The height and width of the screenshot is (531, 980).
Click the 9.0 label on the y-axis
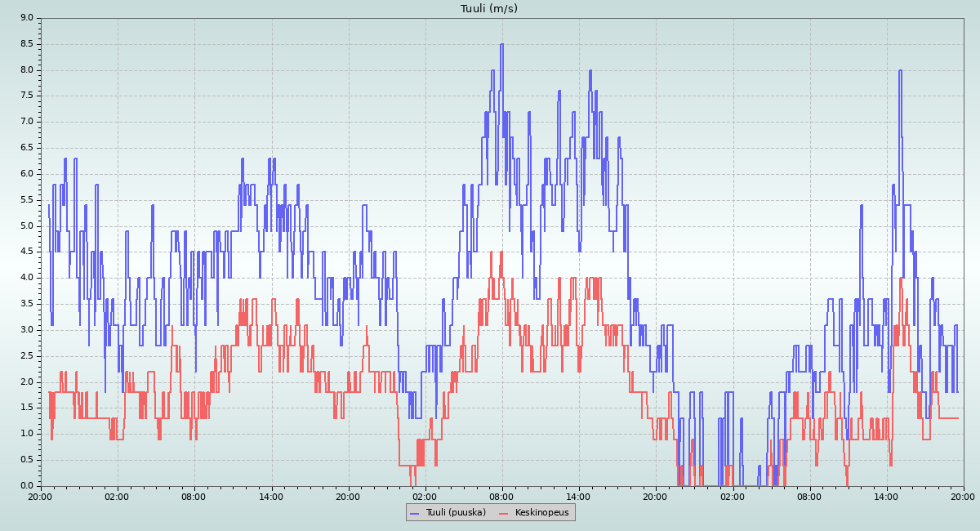click(26, 18)
